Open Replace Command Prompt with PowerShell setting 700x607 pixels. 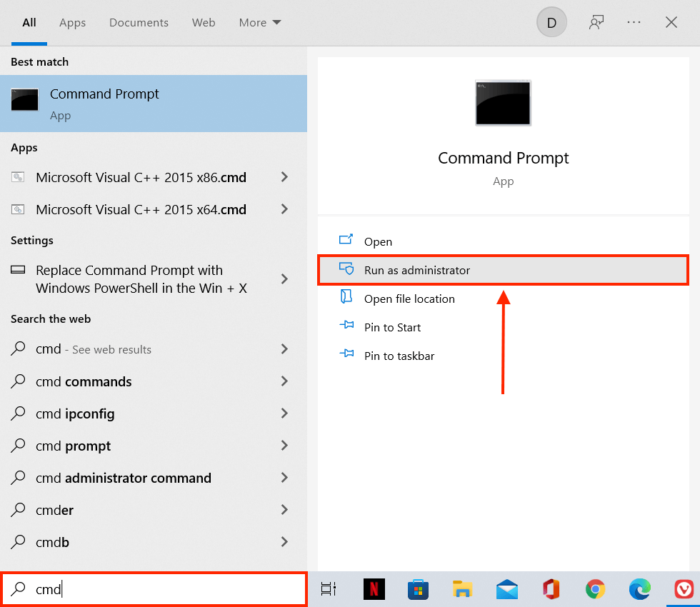141,279
